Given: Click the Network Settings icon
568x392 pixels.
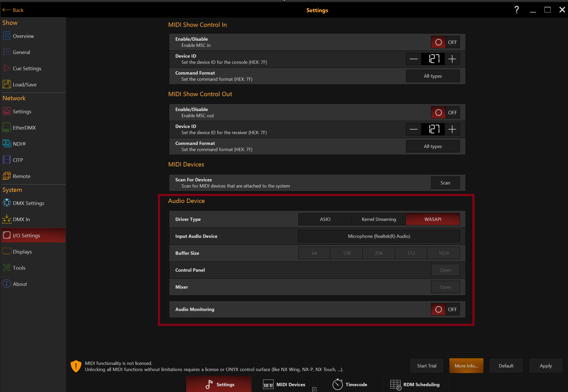Looking at the screenshot, I should coord(7,111).
